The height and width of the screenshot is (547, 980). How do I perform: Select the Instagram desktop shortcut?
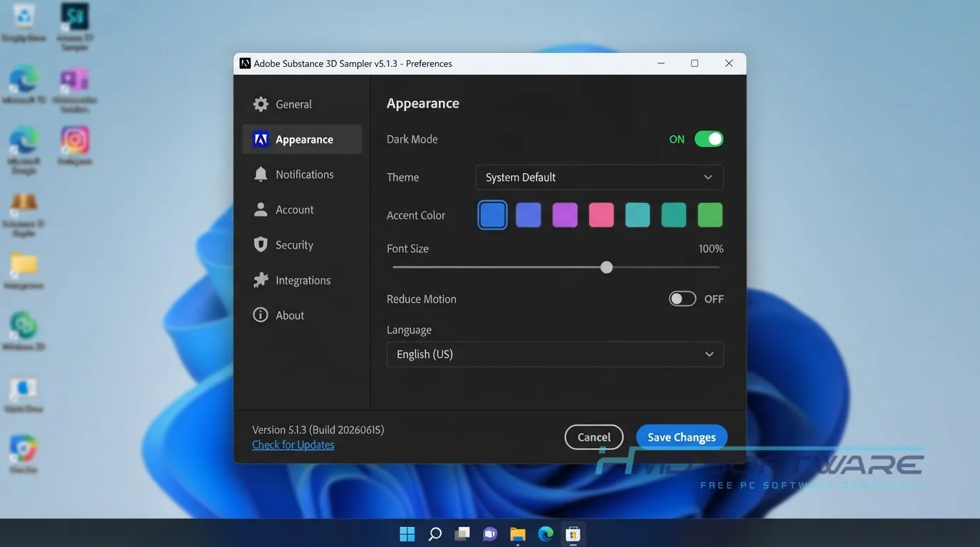point(75,145)
